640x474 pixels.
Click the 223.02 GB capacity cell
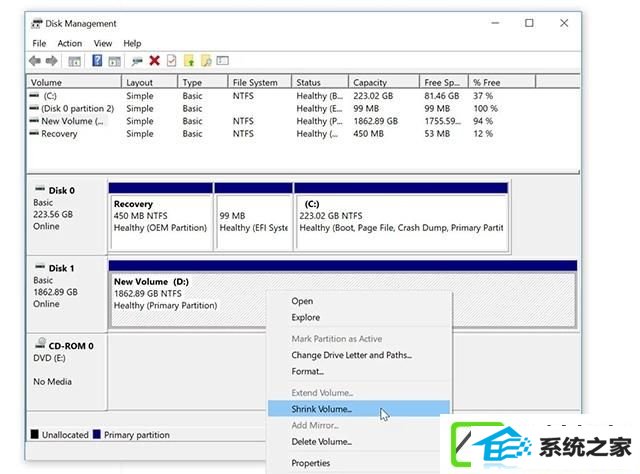point(373,96)
